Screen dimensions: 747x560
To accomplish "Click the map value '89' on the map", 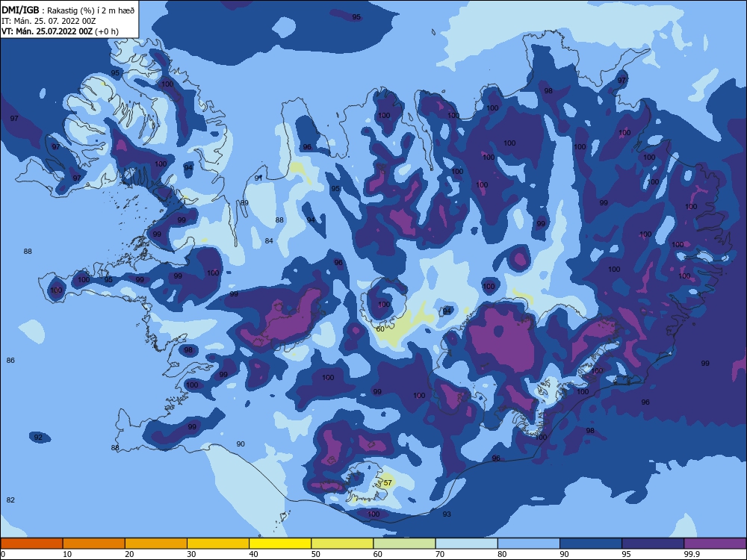I will coord(244,203).
